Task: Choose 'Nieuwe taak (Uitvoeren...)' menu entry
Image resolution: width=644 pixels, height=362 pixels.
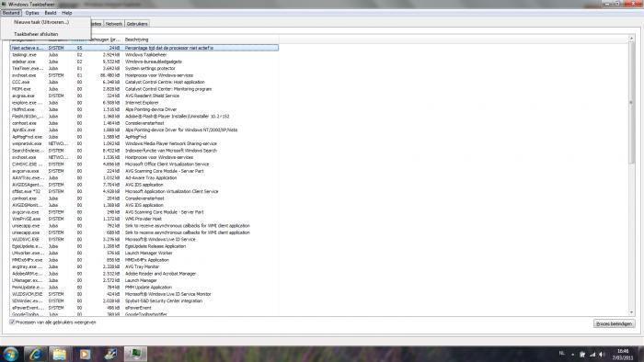Action: click(41, 22)
